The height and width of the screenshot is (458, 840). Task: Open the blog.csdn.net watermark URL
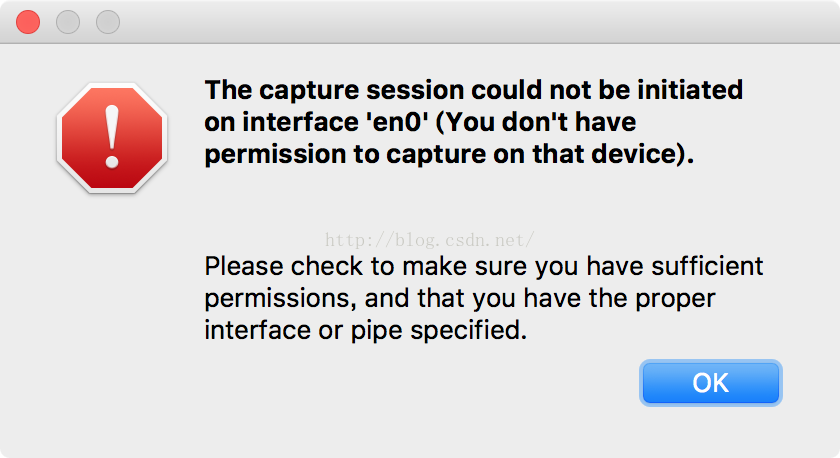click(x=430, y=240)
